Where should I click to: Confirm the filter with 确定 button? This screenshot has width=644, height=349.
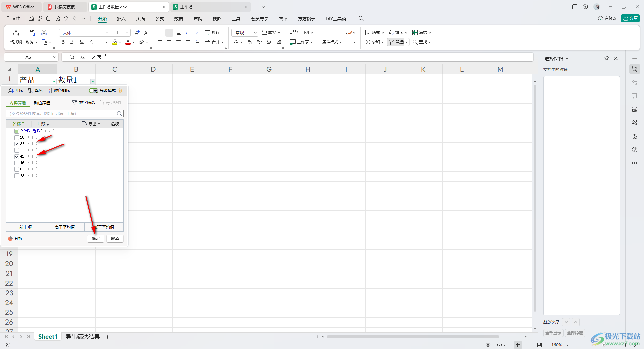[96, 239]
